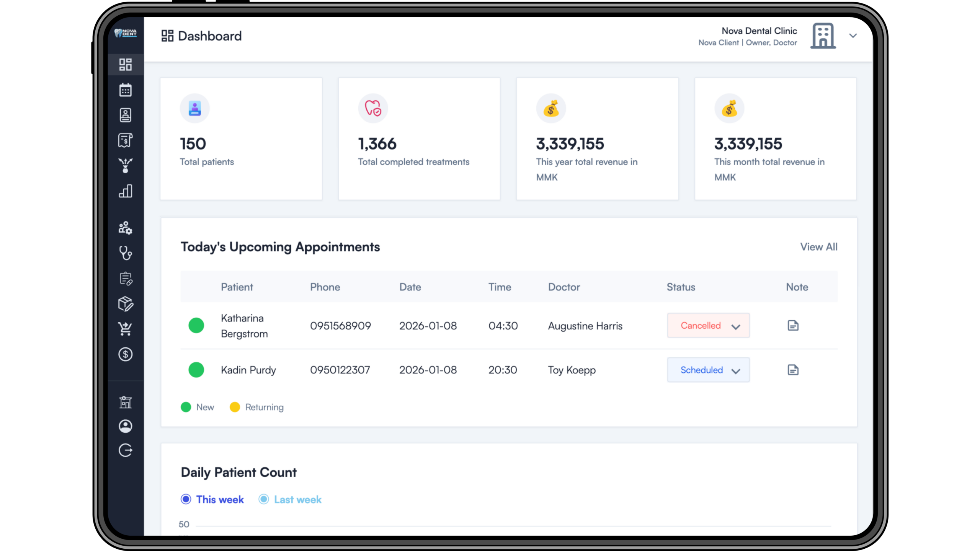Open note icon for Katharina Bergstrom
This screenshot has width=980, height=551.
793,326
